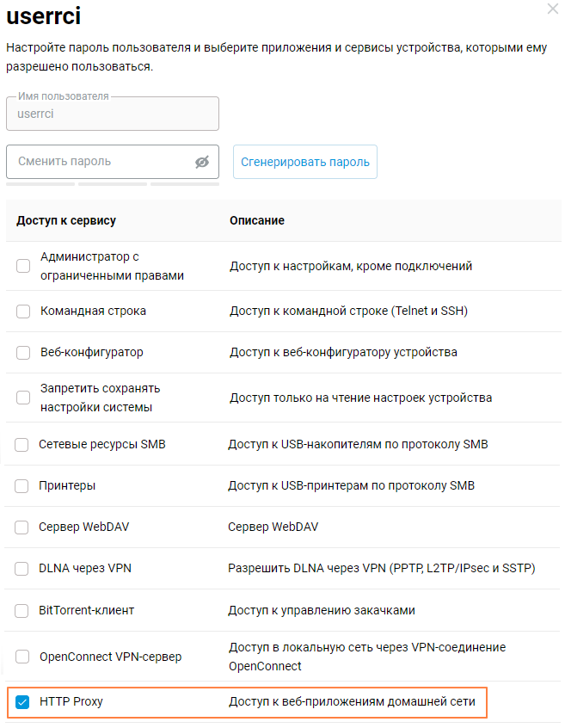The image size is (565, 728).
Task: Enable Сервер WebDAV checkbox
Action: click(21, 527)
